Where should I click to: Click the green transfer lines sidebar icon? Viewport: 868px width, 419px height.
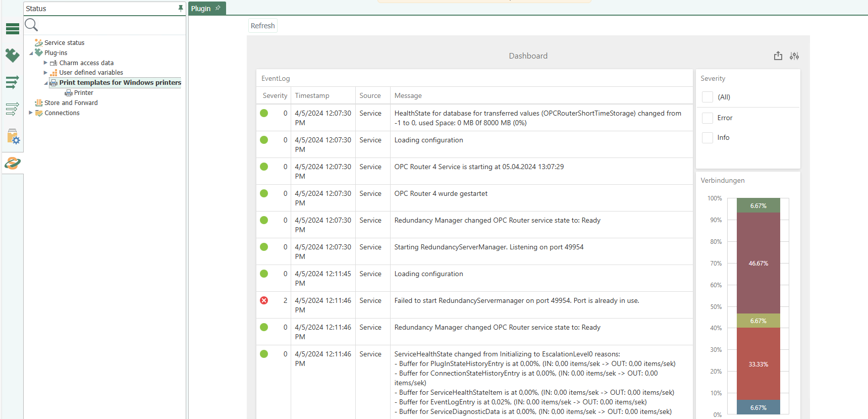tap(13, 82)
